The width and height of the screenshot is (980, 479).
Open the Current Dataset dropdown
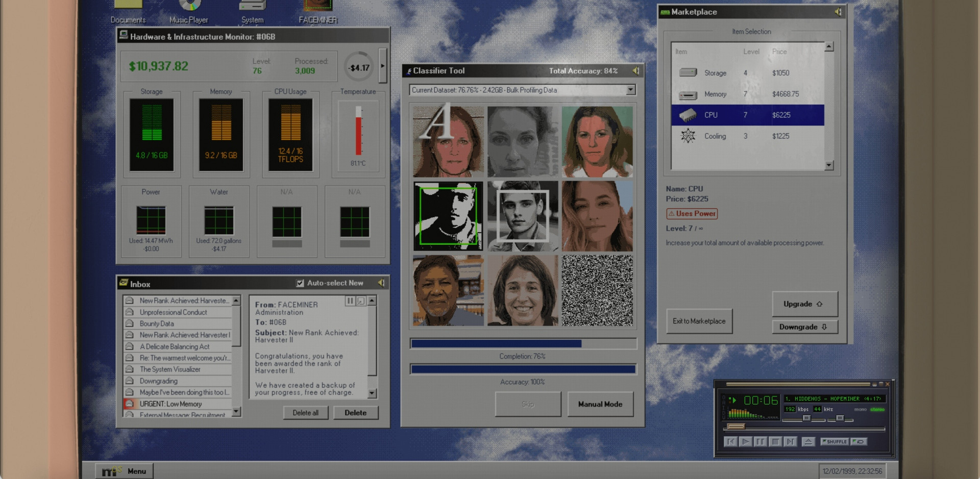click(631, 90)
